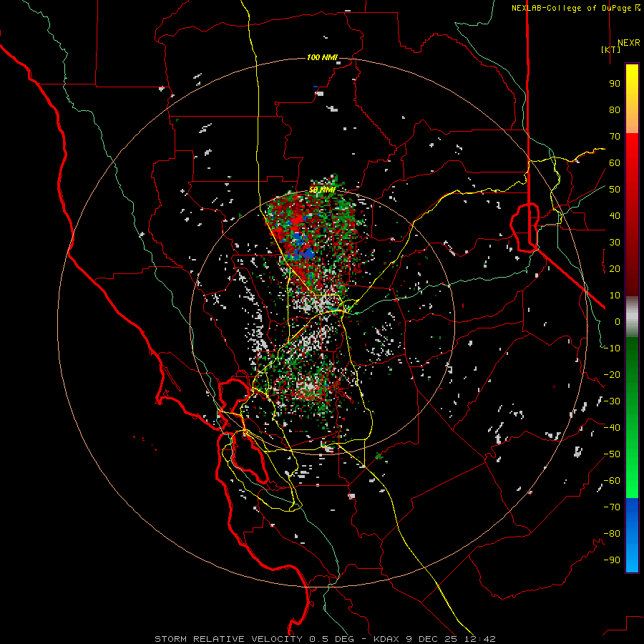Click the positive 40 scale value
The image size is (644, 644).
pyautogui.click(x=615, y=216)
